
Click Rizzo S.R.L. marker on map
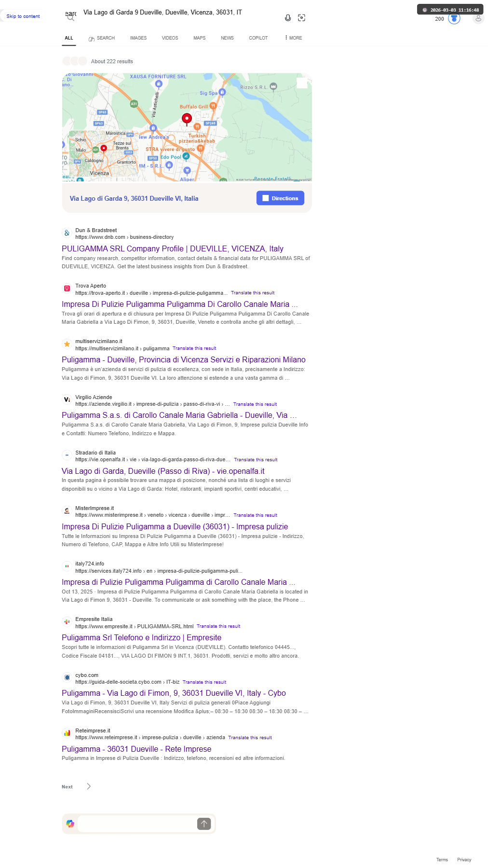tap(273, 87)
